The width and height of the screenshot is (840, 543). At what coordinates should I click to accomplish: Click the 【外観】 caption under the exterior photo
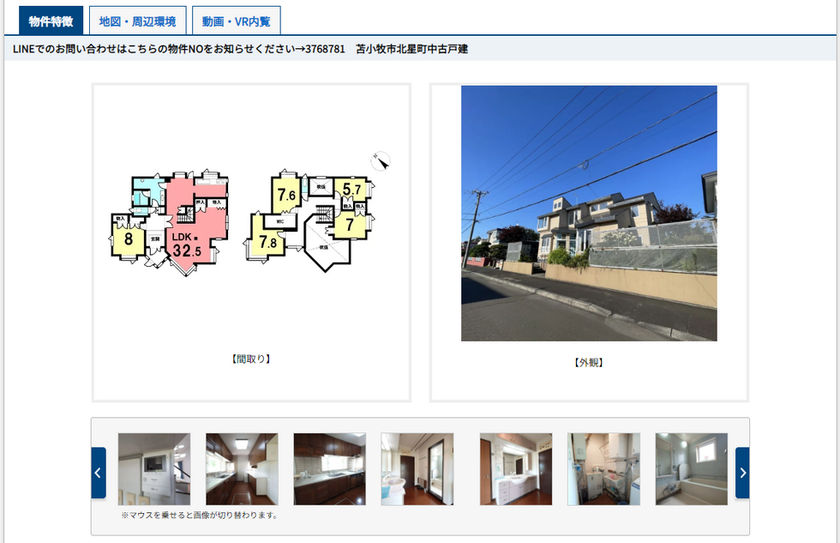tap(589, 362)
